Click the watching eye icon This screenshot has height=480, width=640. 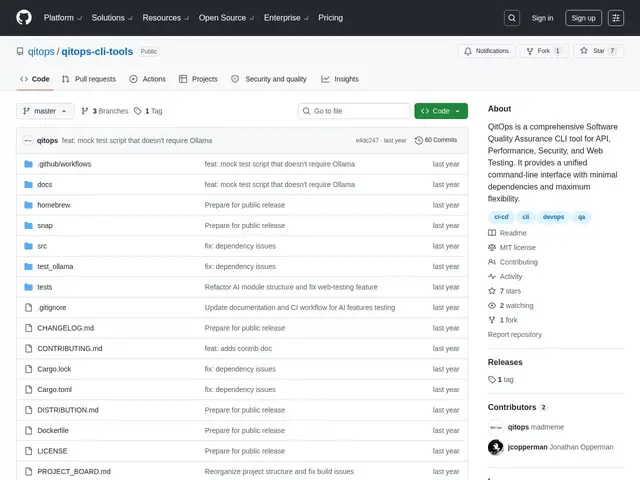click(492, 305)
